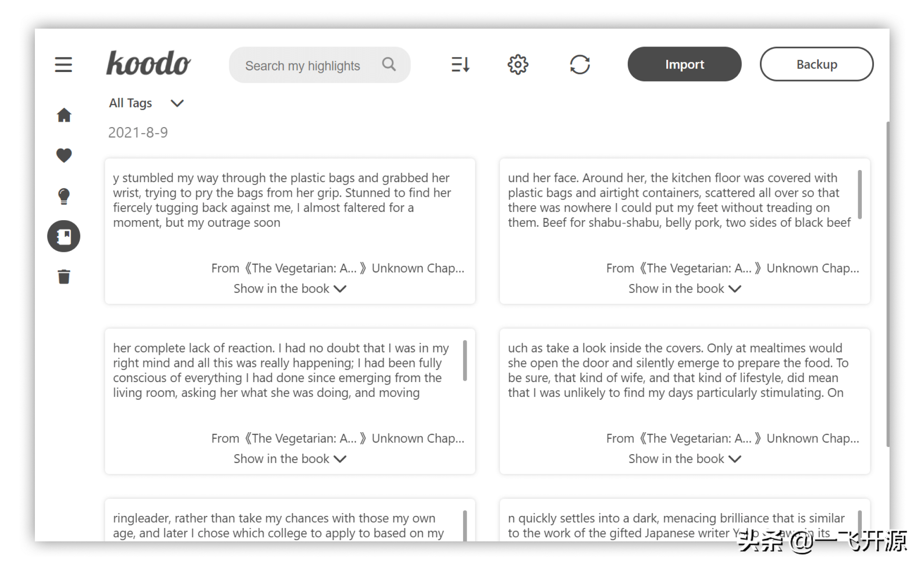Click the hamburger menu icon top-left

pyautogui.click(x=64, y=65)
